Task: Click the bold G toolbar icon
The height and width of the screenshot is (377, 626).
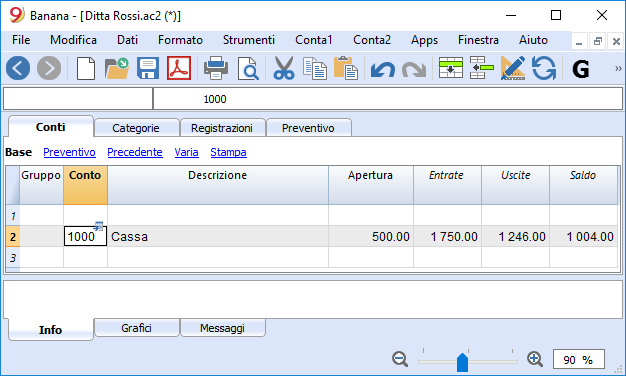Action: (580, 69)
